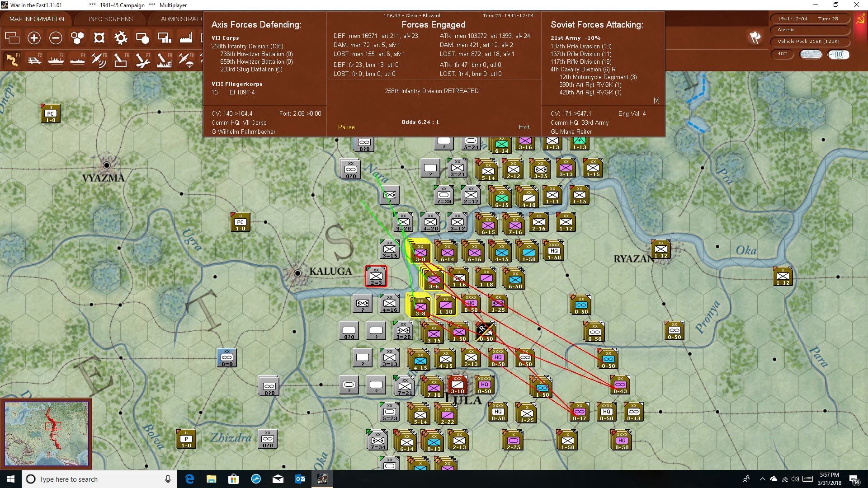Open the Windows Start menu
Viewport: 868px width, 488px height.
11,479
